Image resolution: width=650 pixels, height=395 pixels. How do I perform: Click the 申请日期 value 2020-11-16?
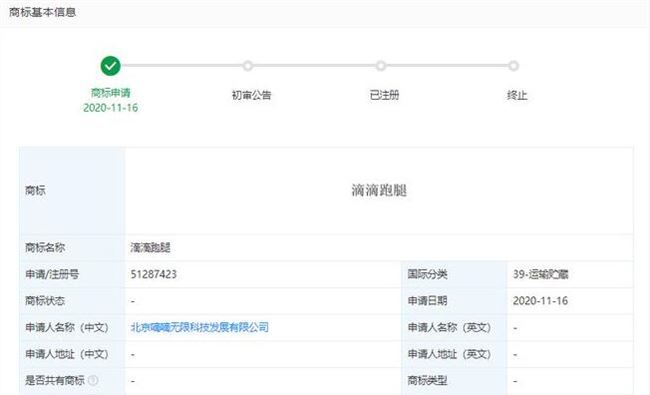541,300
